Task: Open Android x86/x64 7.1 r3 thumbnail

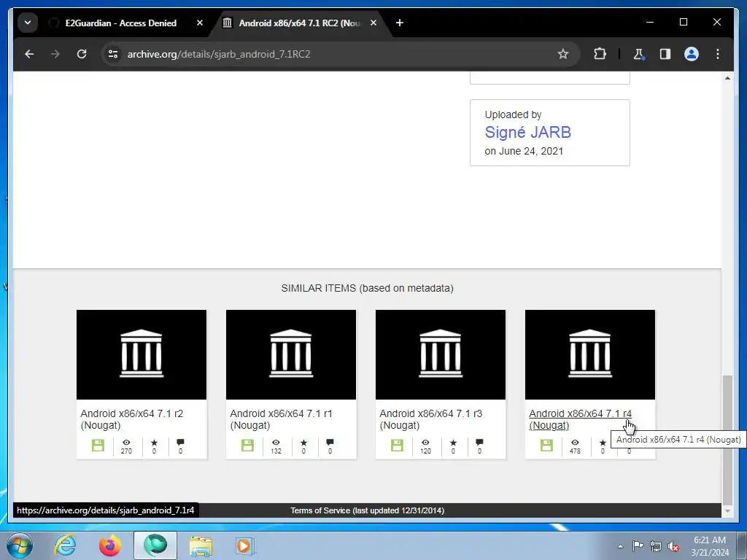Action: click(x=441, y=355)
